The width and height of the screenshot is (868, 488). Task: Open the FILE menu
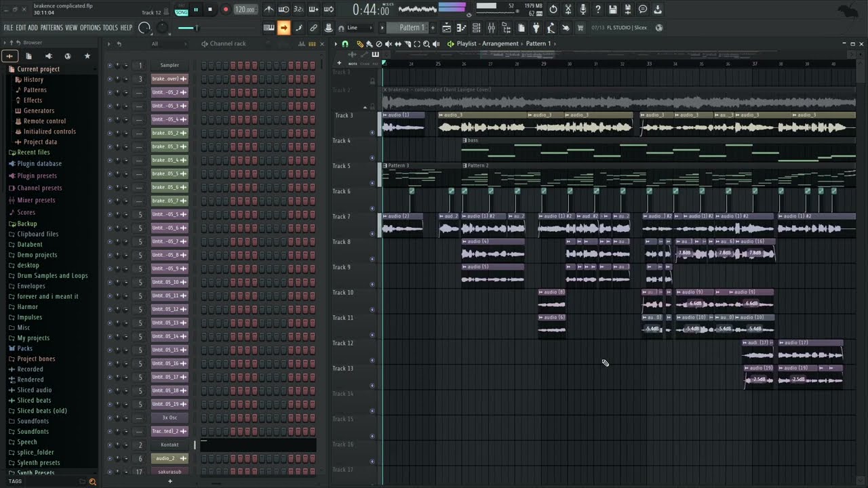point(8,28)
